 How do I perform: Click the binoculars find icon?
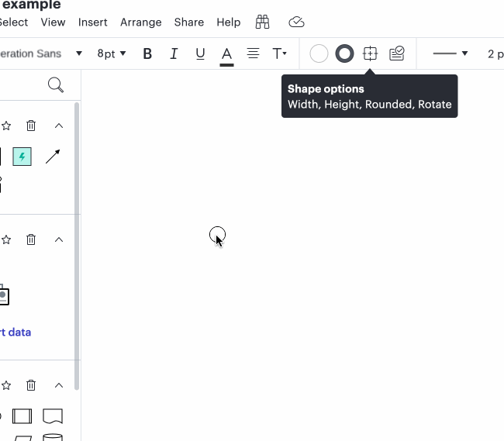click(x=262, y=22)
